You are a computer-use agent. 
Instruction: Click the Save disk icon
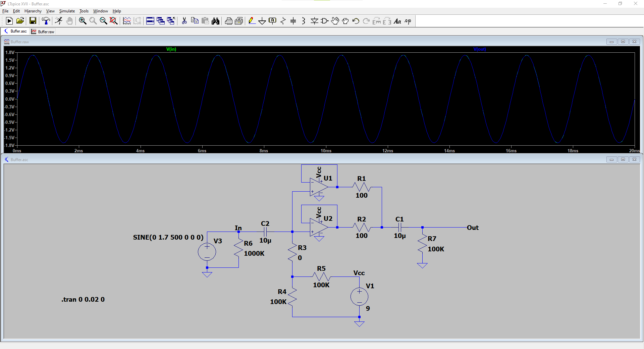33,21
